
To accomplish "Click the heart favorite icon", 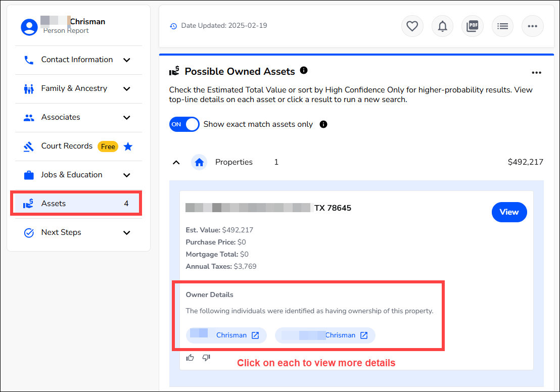I will point(412,26).
